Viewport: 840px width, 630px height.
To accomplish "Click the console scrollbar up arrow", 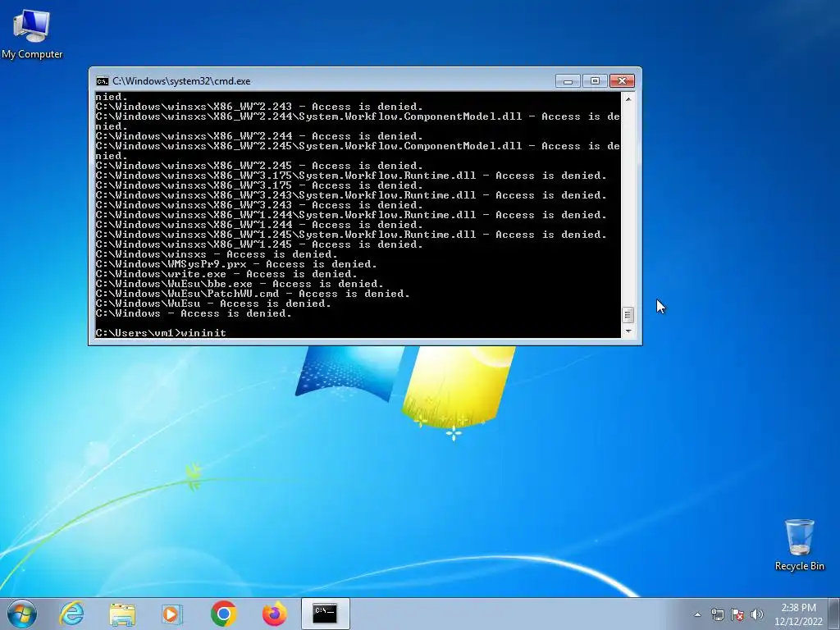I will (x=628, y=99).
